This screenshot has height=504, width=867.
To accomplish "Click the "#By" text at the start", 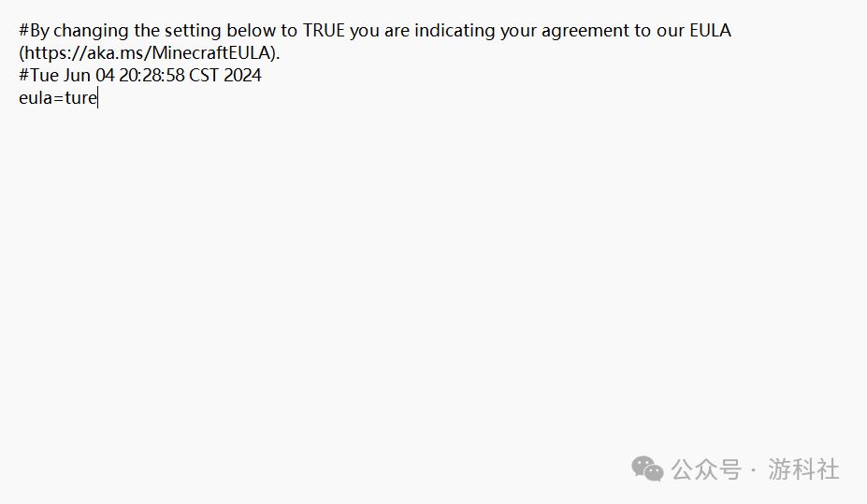I will tap(34, 30).
